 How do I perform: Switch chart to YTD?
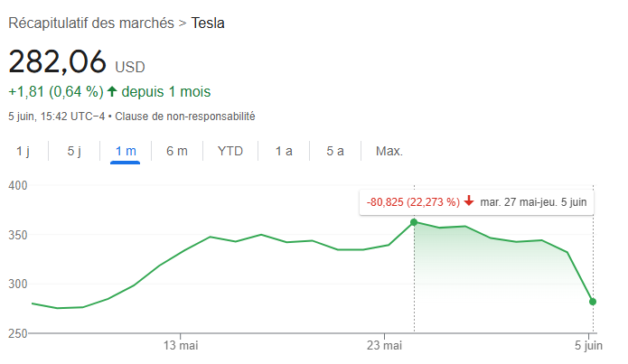230,151
